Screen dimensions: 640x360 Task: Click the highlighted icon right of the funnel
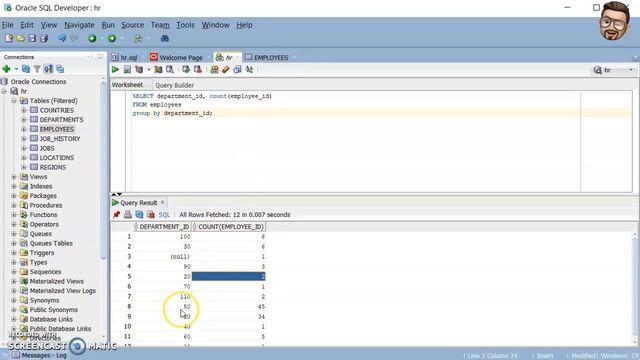[49, 69]
